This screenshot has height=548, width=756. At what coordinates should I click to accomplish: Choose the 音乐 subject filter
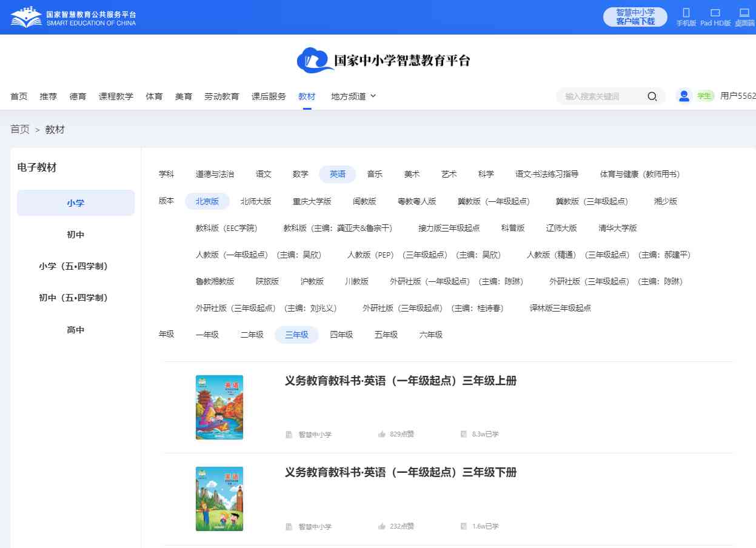pos(375,174)
